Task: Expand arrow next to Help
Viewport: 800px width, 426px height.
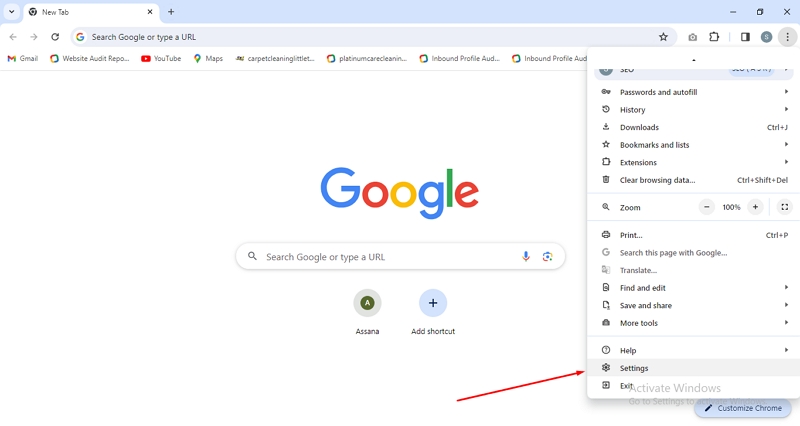Action: (x=786, y=350)
